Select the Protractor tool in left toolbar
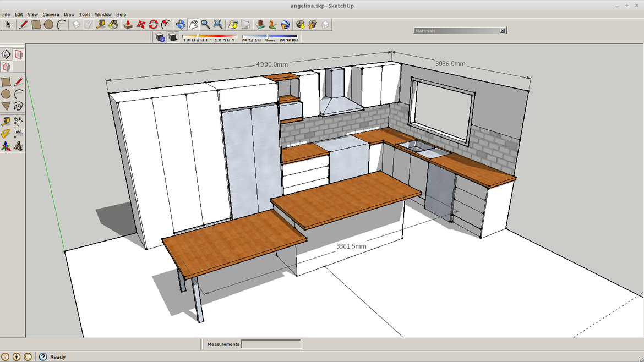The width and height of the screenshot is (644, 362). click(6, 134)
